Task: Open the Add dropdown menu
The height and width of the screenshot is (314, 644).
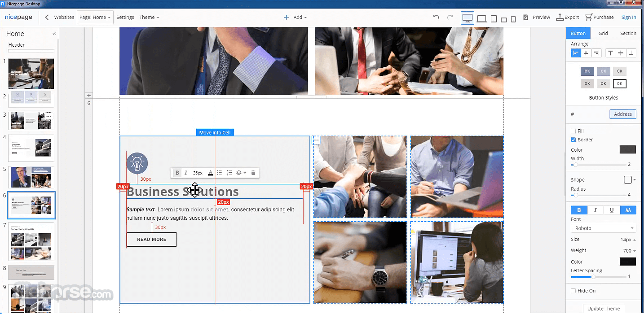Action: tap(296, 17)
